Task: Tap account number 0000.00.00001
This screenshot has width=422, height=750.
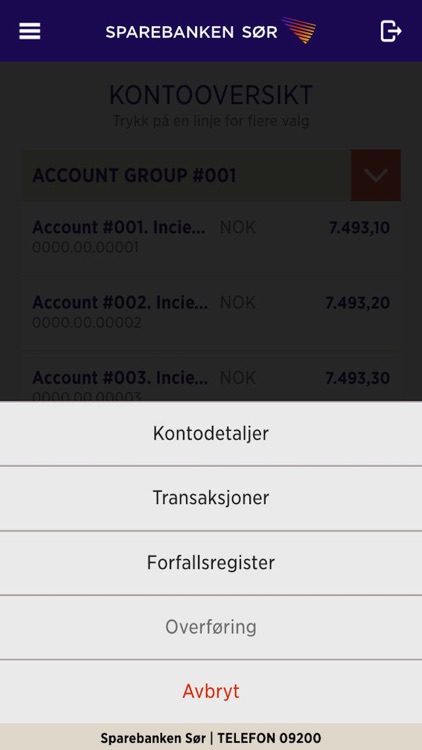Action: point(85,248)
